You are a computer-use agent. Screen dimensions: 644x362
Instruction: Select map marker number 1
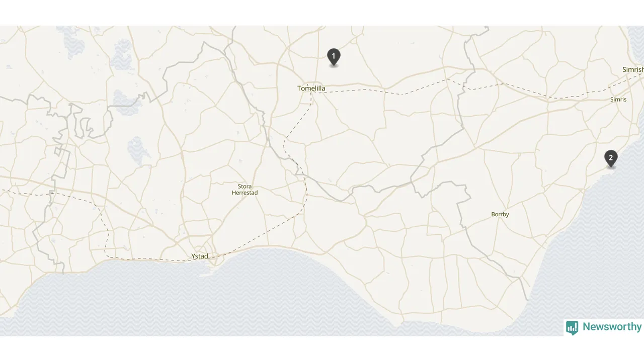tap(334, 57)
